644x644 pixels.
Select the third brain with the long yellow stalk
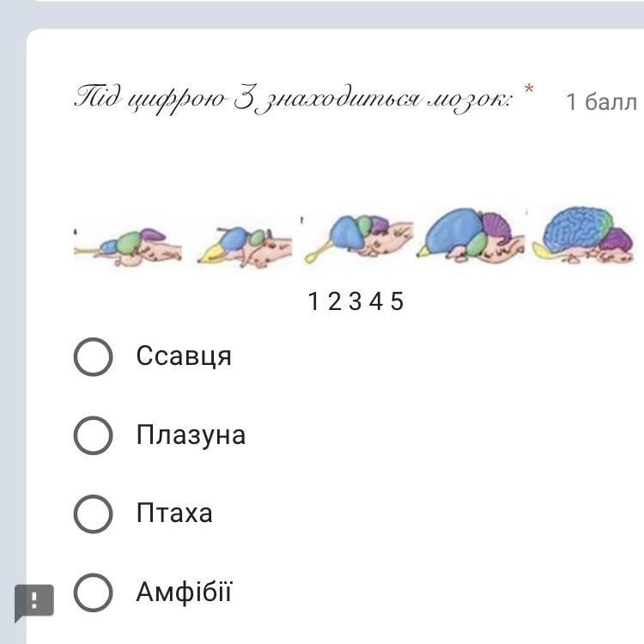pos(358,238)
